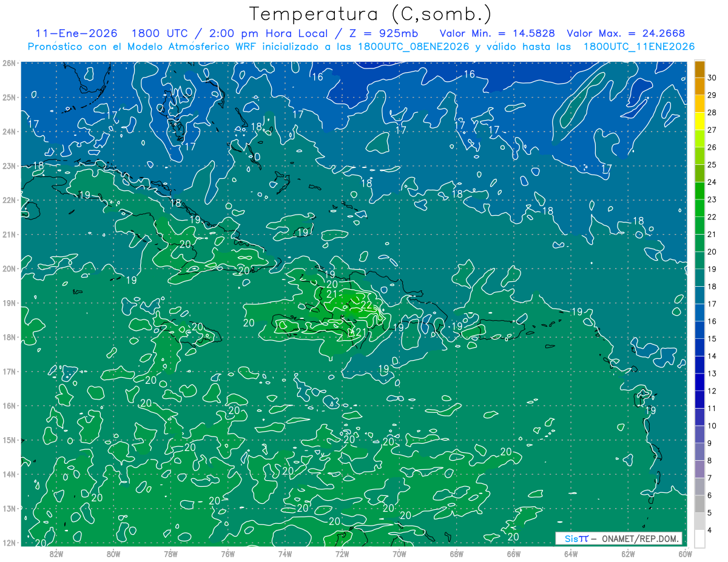Click color scale label 30
728x562 pixels.
(x=712, y=78)
